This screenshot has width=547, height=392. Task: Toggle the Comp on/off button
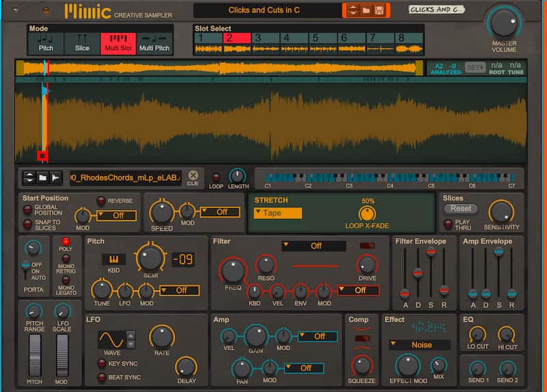click(362, 338)
